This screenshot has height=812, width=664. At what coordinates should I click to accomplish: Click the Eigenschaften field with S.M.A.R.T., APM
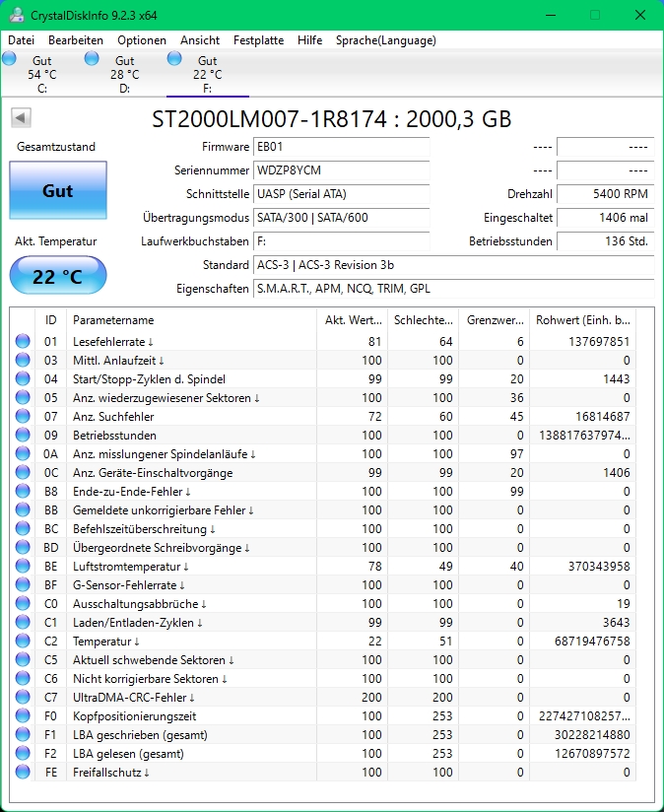pyautogui.click(x=454, y=289)
